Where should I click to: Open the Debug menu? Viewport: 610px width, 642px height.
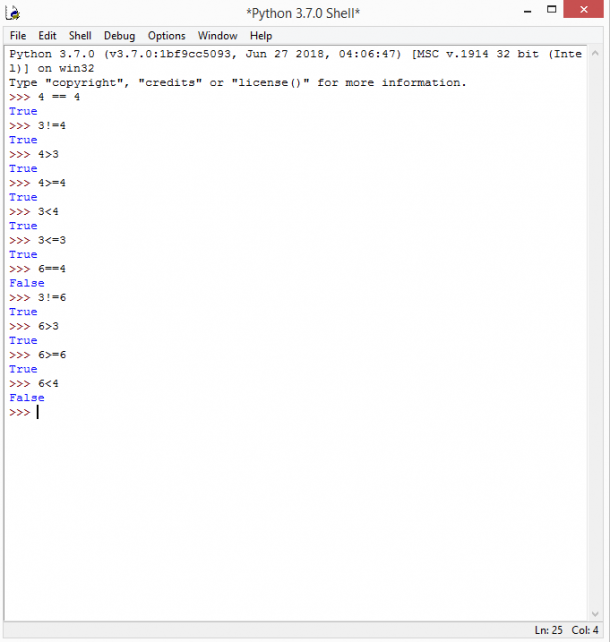[119, 35]
